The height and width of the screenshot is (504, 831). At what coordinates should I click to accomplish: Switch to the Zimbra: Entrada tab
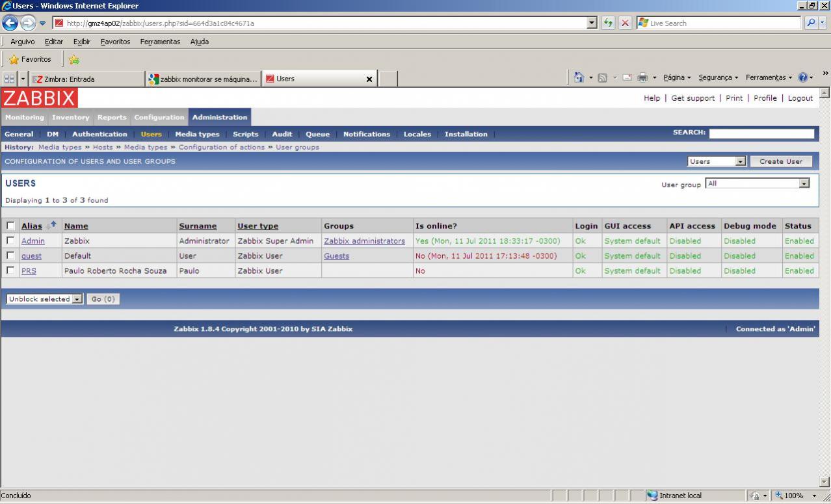86,79
